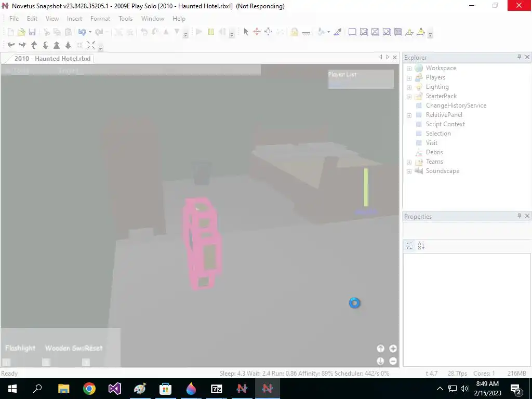Tilt camera down toolbar icon
Viewport: 532px width, 399px height.
tap(46, 45)
